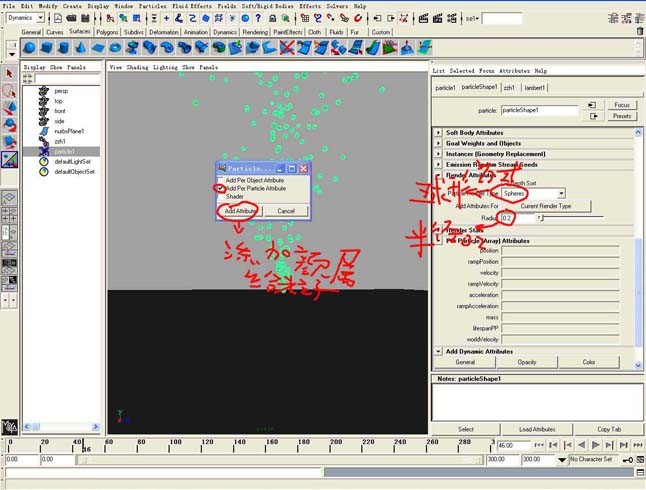Check Add Per Object Attribute option
This screenshot has width=646, height=490.
(220, 180)
